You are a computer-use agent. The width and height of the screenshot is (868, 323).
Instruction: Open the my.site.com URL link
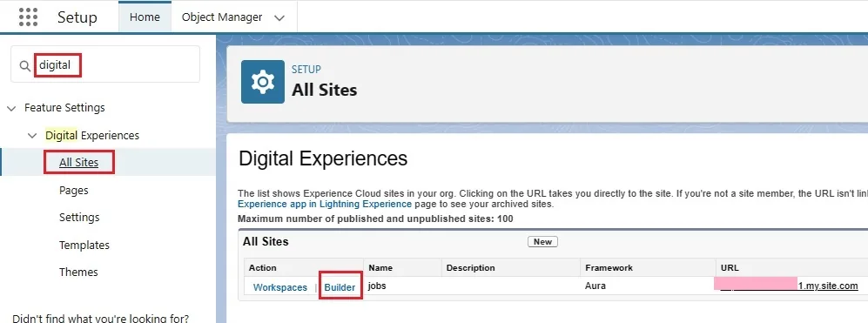(786, 286)
